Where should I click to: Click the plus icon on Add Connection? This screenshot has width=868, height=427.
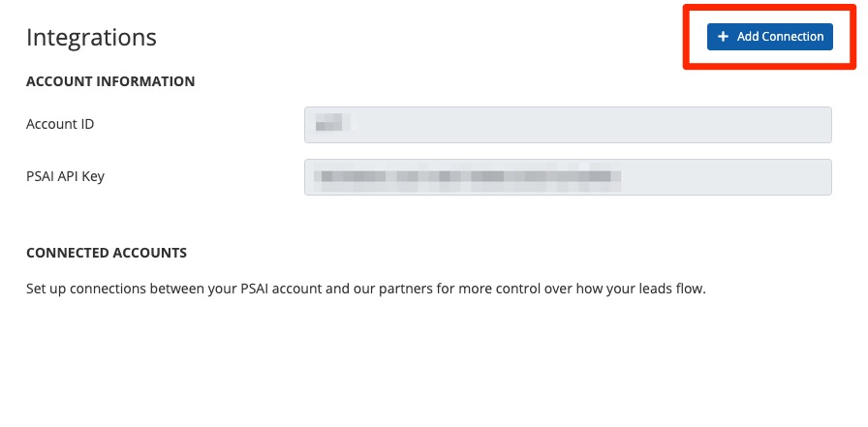point(723,37)
